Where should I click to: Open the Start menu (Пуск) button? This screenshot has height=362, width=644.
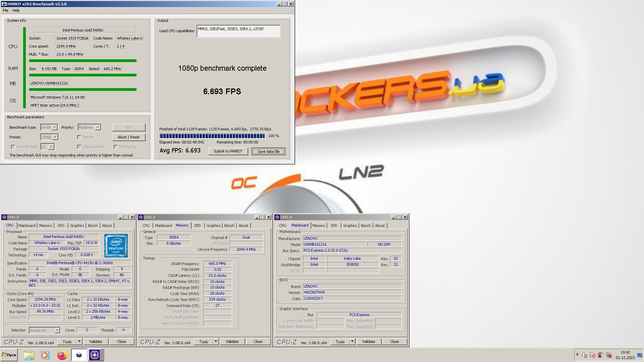9,355
